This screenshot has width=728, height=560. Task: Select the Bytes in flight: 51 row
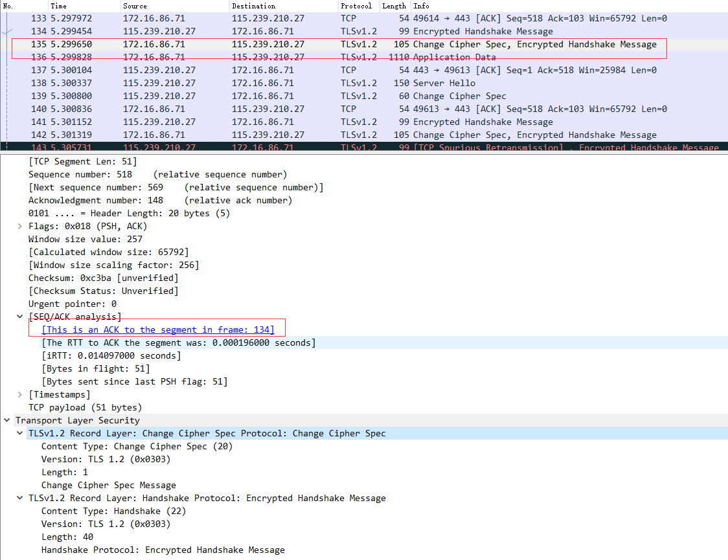[96, 369]
